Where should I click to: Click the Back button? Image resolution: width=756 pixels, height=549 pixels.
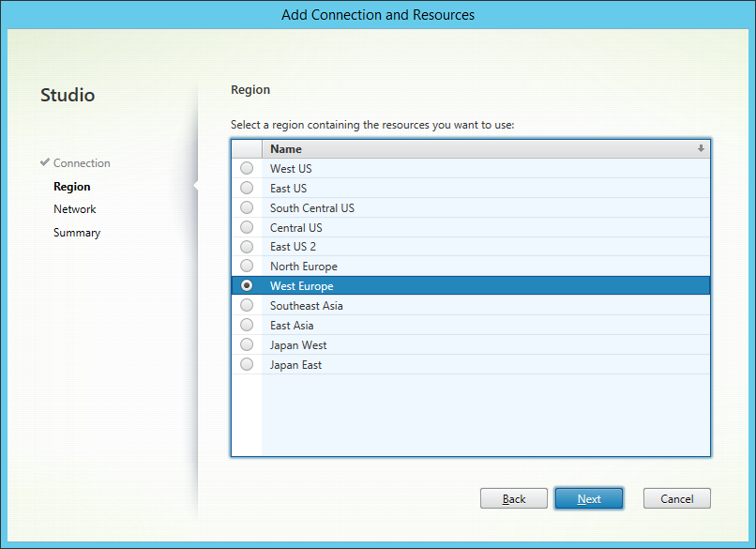513,498
